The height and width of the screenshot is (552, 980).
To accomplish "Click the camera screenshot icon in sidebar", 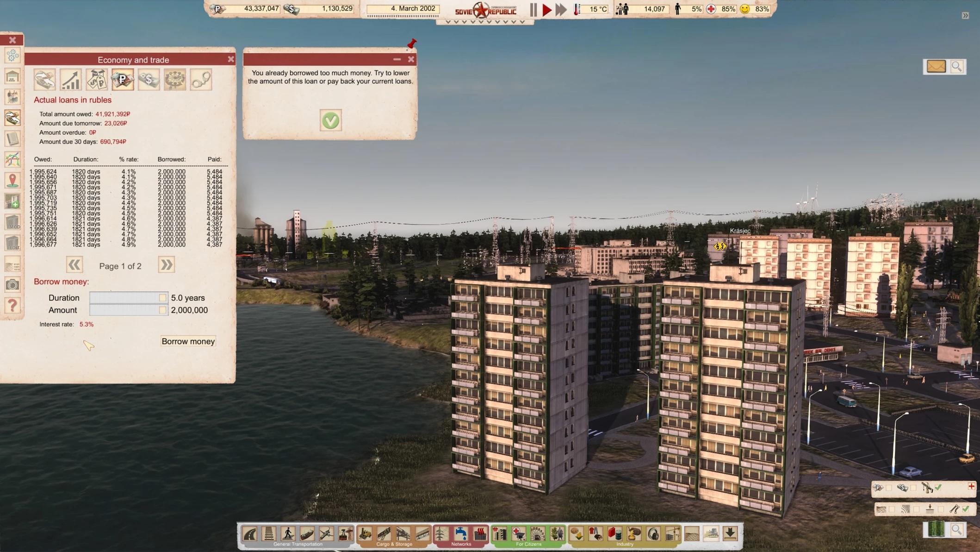I will coord(12,284).
